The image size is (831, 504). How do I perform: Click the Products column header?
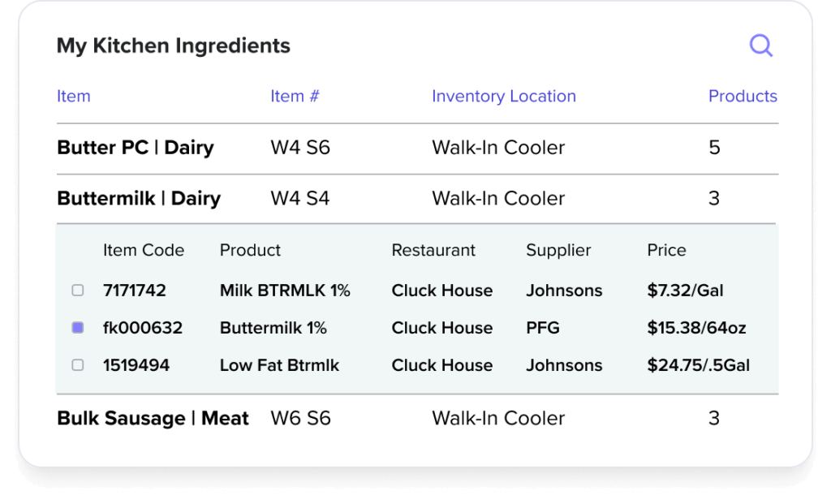(x=742, y=97)
